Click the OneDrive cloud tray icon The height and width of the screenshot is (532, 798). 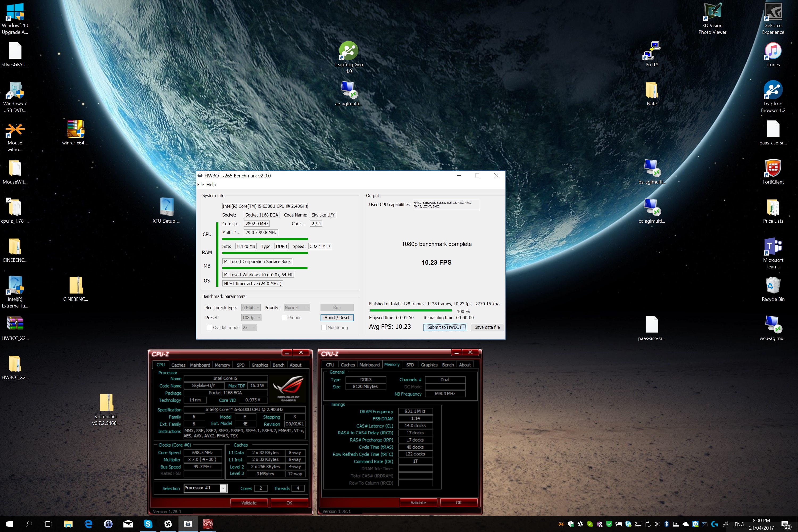[685, 524]
